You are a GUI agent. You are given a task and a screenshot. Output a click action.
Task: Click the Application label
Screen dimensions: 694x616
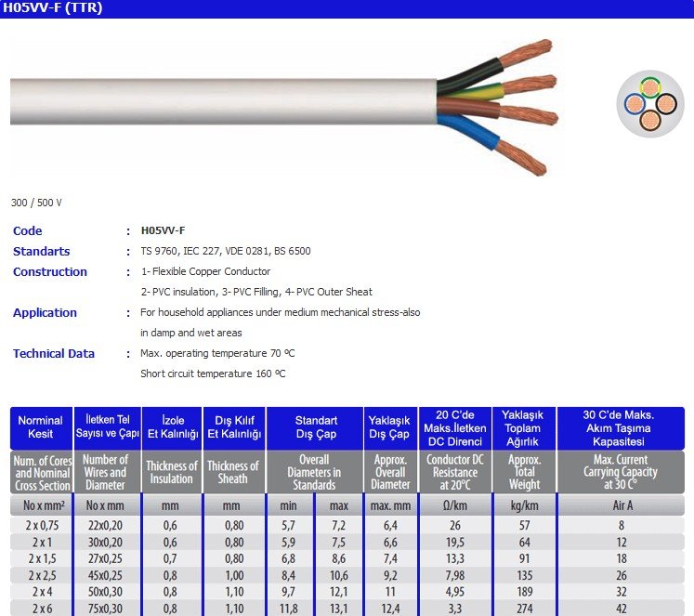point(45,313)
